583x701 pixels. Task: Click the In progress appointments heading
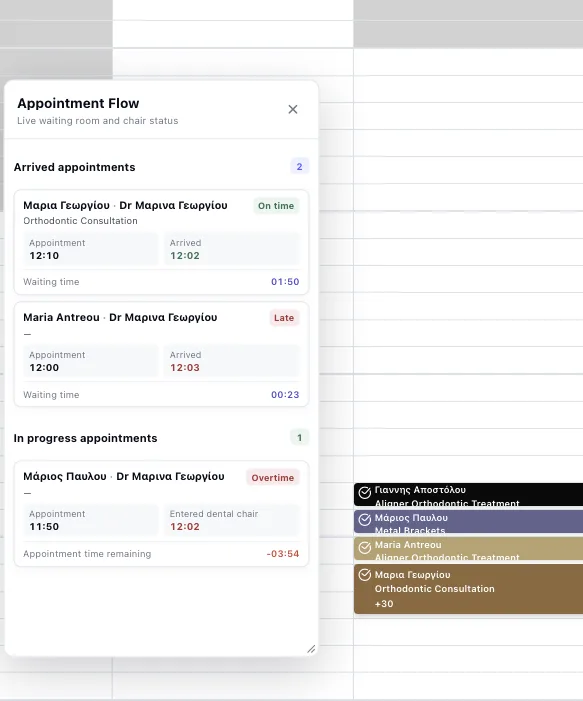(x=85, y=438)
